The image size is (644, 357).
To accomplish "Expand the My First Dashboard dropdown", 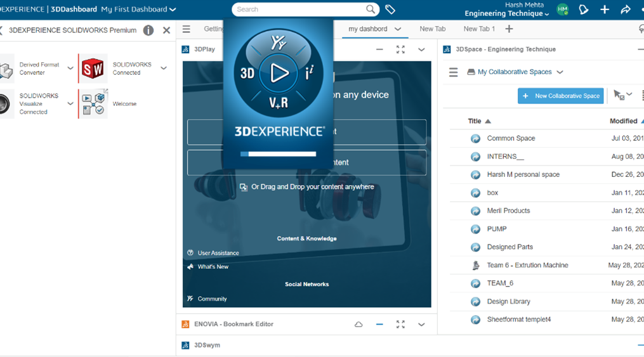I will click(173, 10).
